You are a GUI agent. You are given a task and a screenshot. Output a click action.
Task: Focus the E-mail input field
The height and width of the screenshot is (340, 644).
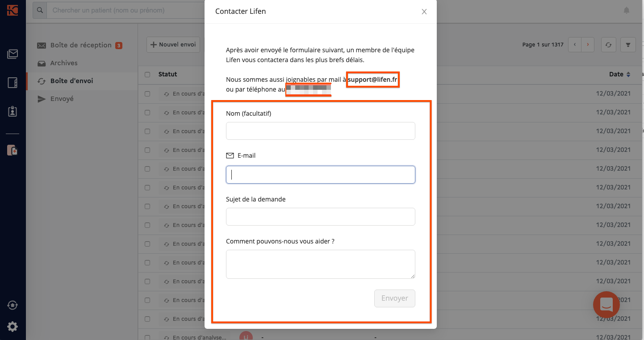(x=321, y=175)
